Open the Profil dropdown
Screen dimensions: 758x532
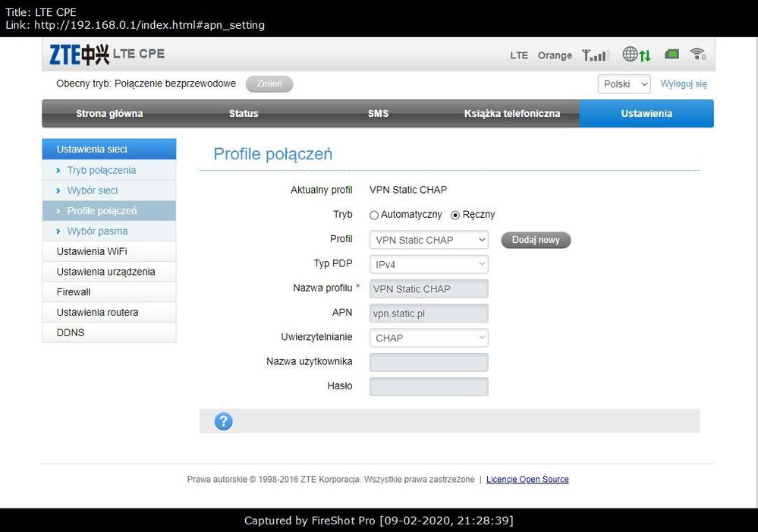click(429, 240)
